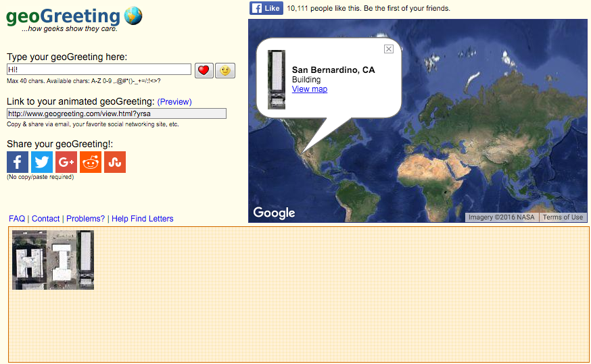Viewport: 591px width, 364px height.
Task: Click 'Type your geoGreeting here:' label
Action: (67, 57)
